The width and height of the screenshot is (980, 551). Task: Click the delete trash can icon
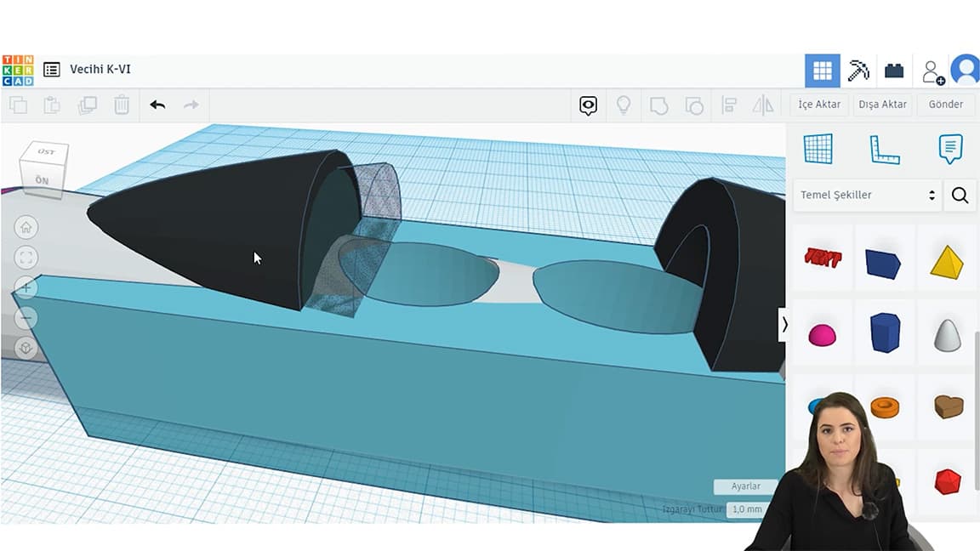(x=122, y=105)
